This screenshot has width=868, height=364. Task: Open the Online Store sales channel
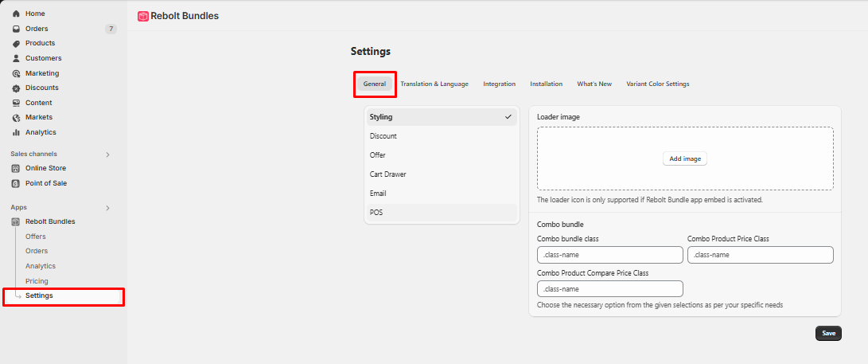pos(45,168)
